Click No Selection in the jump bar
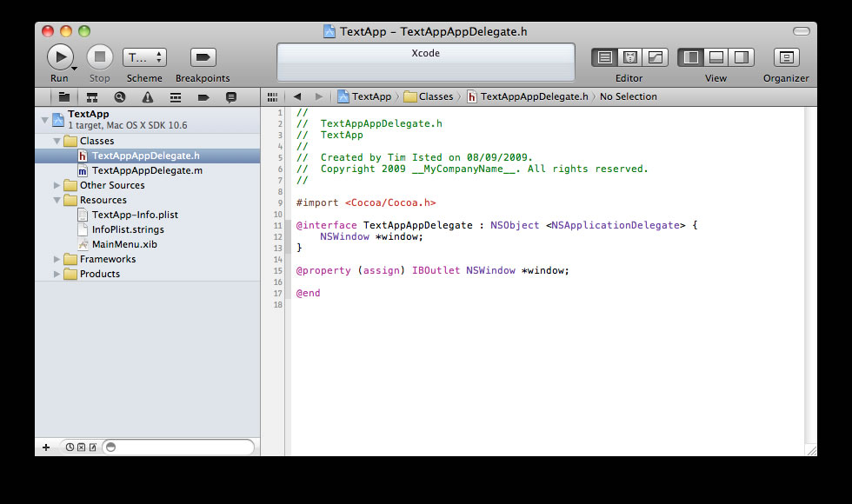The height and width of the screenshot is (504, 852). (x=628, y=96)
